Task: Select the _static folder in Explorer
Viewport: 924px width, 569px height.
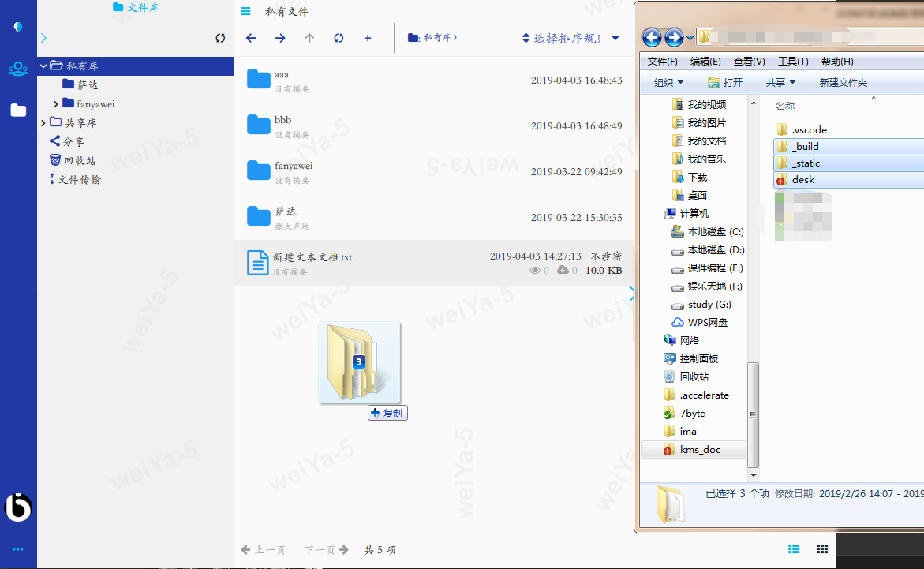Action: tap(848, 163)
